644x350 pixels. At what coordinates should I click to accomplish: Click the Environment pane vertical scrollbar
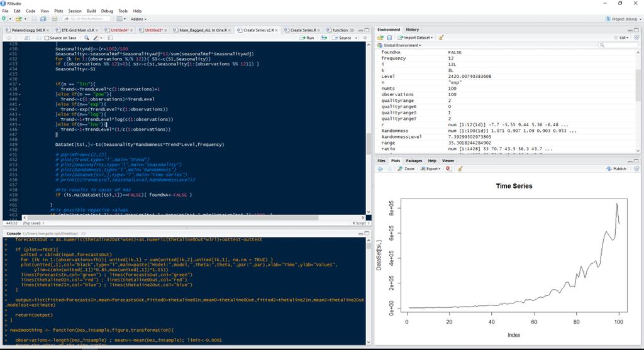coord(638,101)
